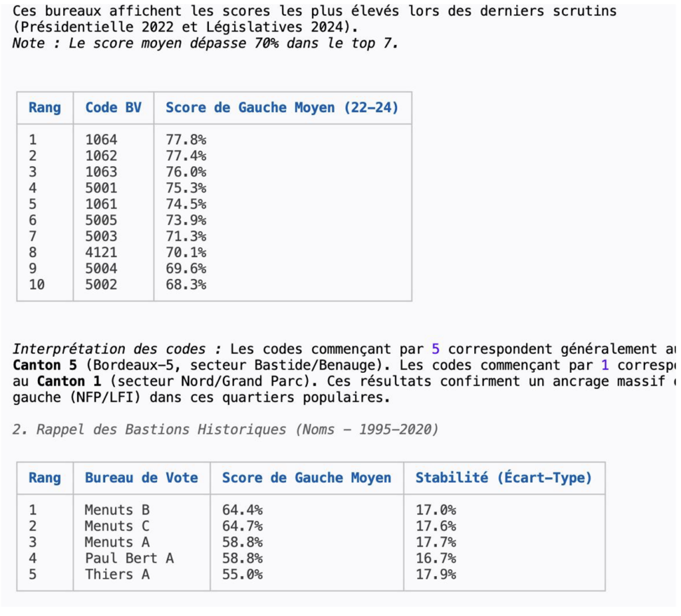Click code 5002 in the last row
Viewport: 681px width, 616px height.
point(101,285)
